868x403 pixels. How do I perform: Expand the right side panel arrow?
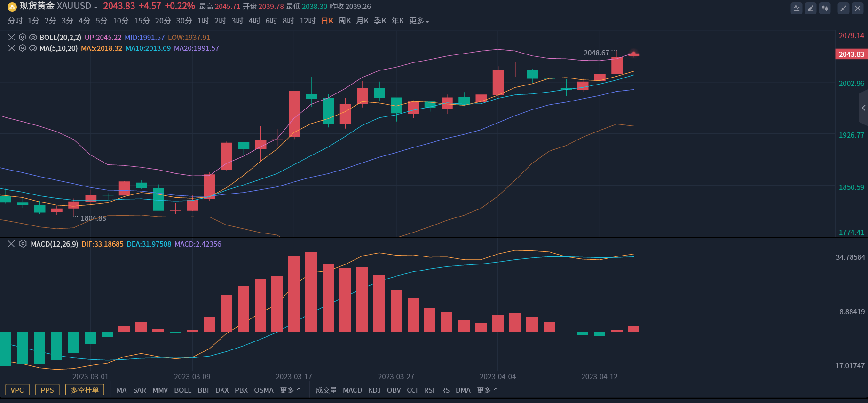click(864, 108)
